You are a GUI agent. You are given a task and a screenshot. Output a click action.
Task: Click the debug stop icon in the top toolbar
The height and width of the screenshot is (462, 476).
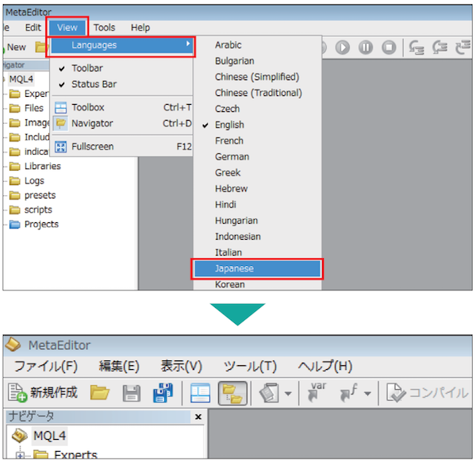[389, 48]
